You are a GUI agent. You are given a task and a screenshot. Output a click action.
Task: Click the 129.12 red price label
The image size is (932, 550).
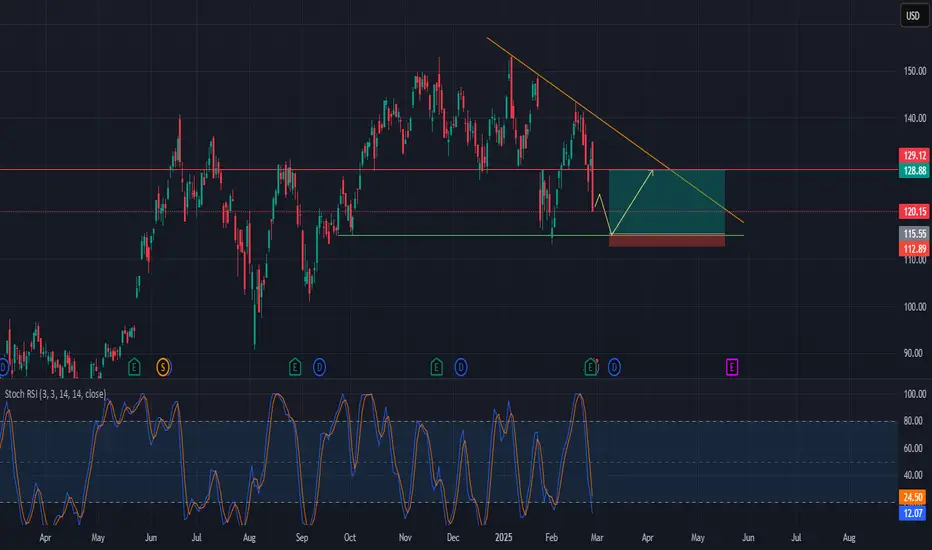coord(914,155)
